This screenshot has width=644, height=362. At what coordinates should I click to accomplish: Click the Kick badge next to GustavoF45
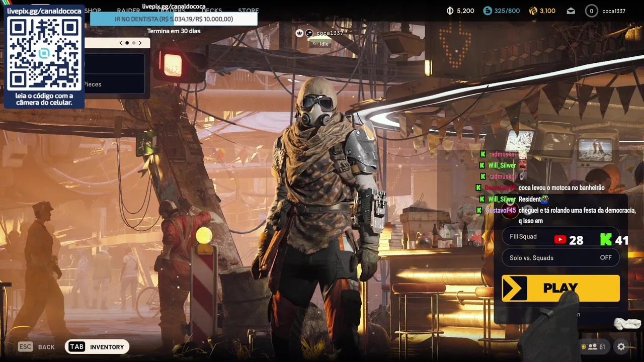[478, 210]
